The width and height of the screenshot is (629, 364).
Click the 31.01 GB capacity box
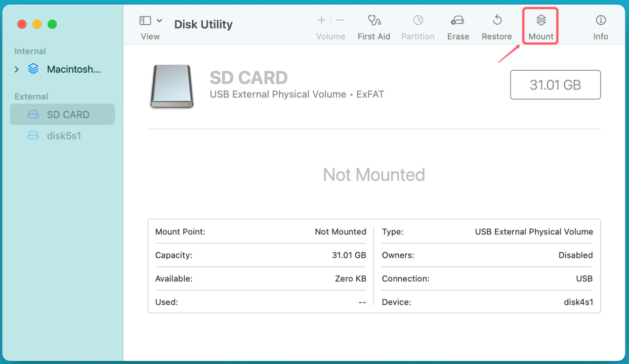coord(555,85)
